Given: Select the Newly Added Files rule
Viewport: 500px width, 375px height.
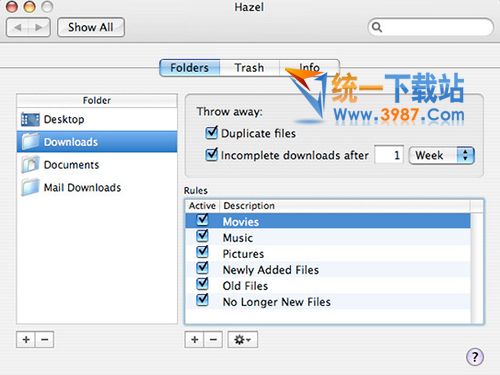Looking at the screenshot, I should click(328, 269).
